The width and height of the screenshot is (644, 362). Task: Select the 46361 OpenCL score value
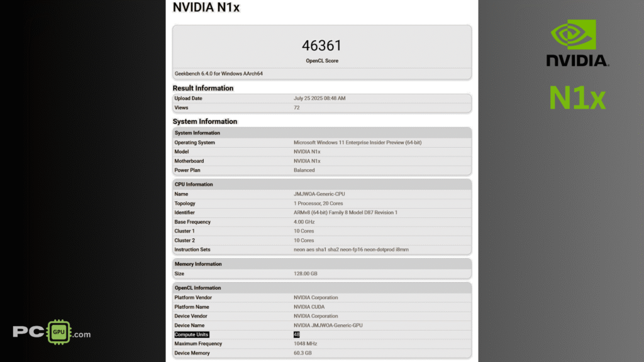pyautogui.click(x=321, y=45)
